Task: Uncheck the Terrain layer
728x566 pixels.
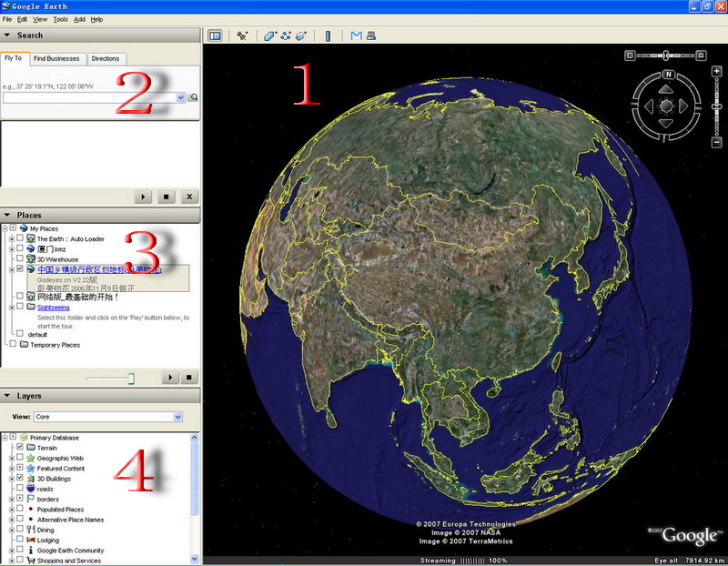Action: (x=20, y=448)
